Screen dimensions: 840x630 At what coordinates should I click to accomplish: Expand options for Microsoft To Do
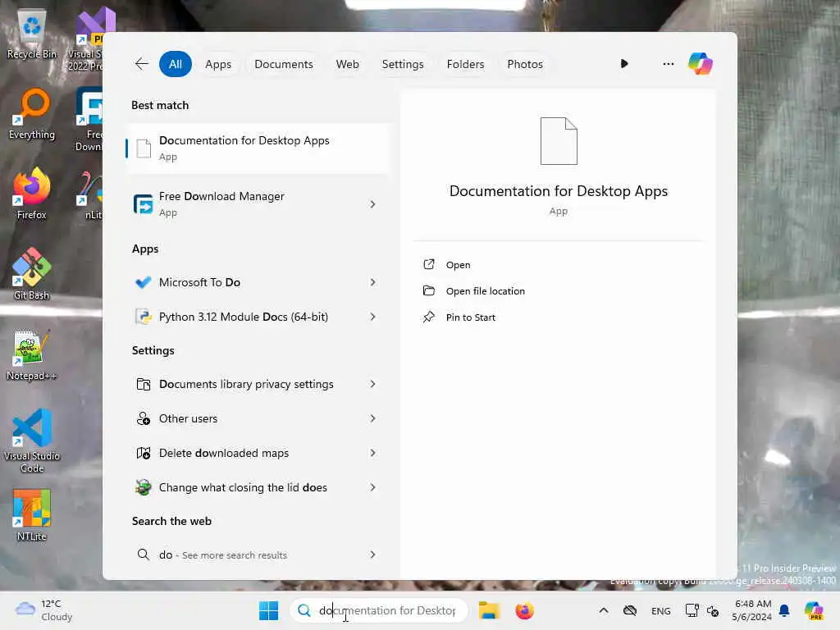point(372,282)
